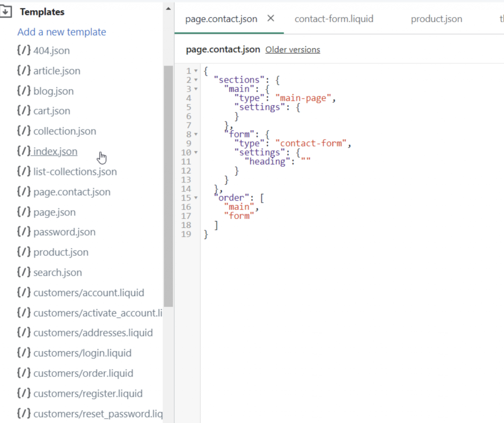Select the article.json file icon
The image size is (504, 423).
click(23, 71)
